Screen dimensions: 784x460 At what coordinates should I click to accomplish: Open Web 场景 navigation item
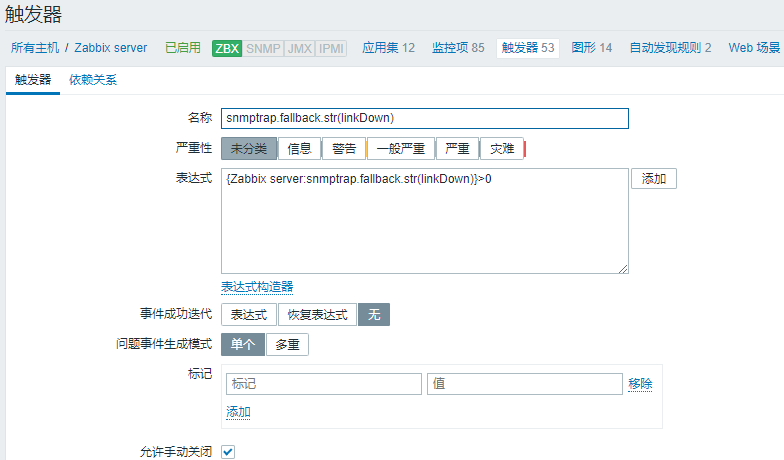pos(754,48)
